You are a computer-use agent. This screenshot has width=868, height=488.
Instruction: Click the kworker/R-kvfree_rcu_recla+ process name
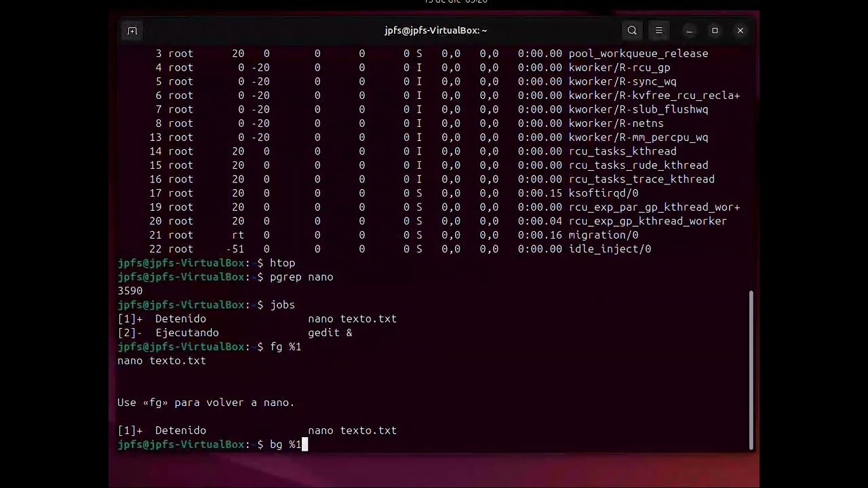654,96
